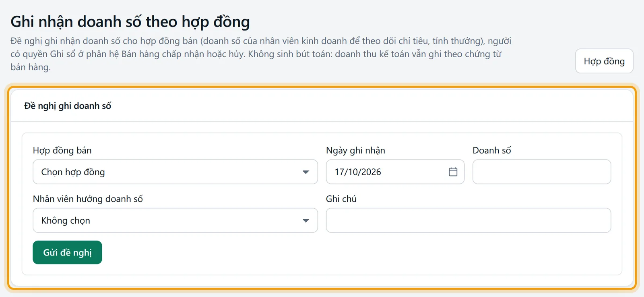Open the Hợp đồng bán dropdown
The height and width of the screenshot is (297, 644).
pos(175,172)
